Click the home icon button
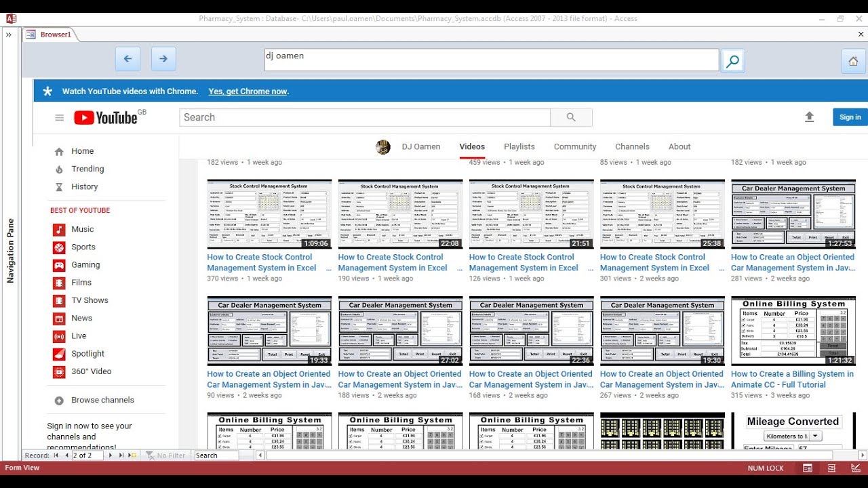 [x=853, y=61]
